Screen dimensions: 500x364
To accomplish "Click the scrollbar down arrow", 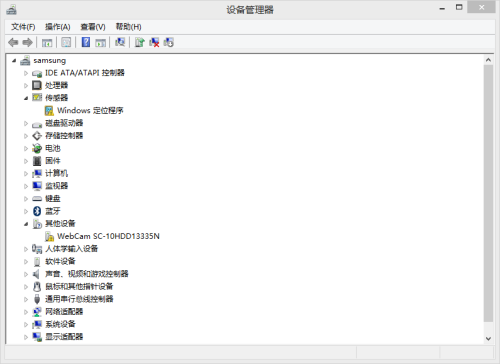I will point(488,339).
